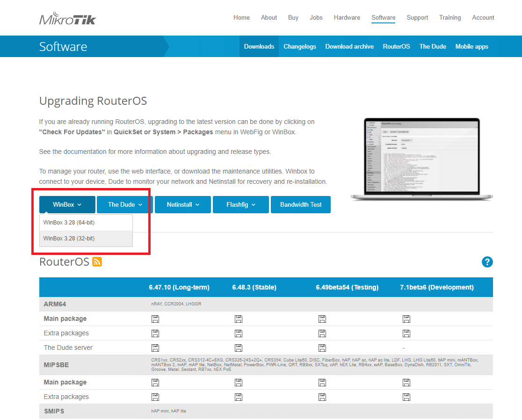Viewport: 522px width, 420px height.
Task: Go to homepage via MikroTik logo
Action: click(x=67, y=18)
